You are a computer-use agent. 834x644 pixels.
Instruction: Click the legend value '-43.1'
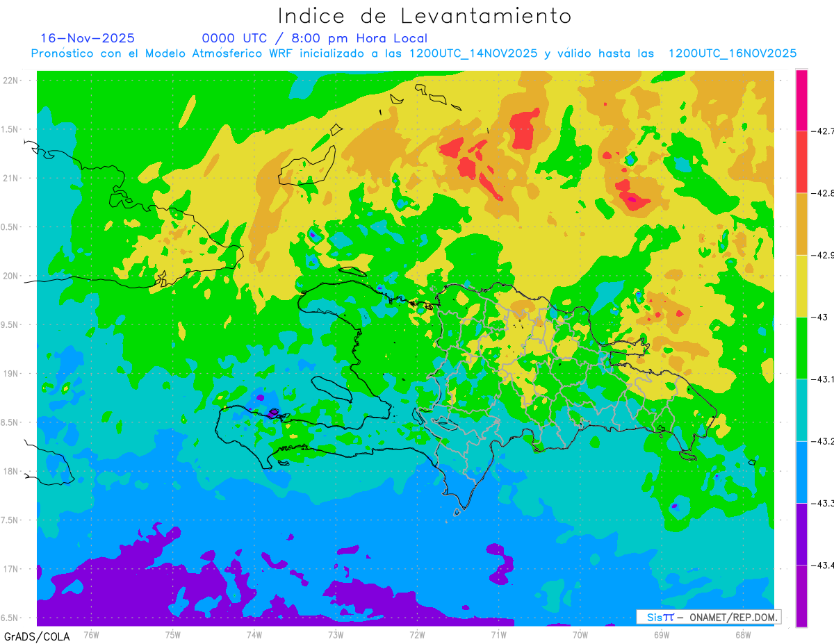point(822,379)
